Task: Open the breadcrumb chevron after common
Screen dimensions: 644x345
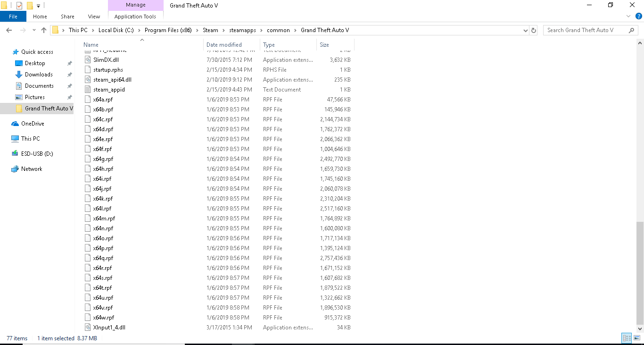Action: (x=295, y=30)
